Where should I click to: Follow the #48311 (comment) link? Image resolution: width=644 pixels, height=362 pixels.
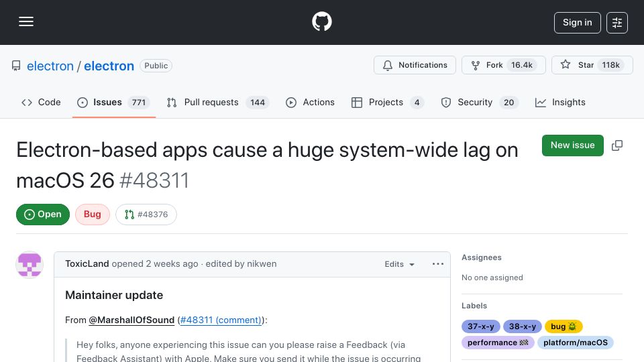[x=221, y=320]
